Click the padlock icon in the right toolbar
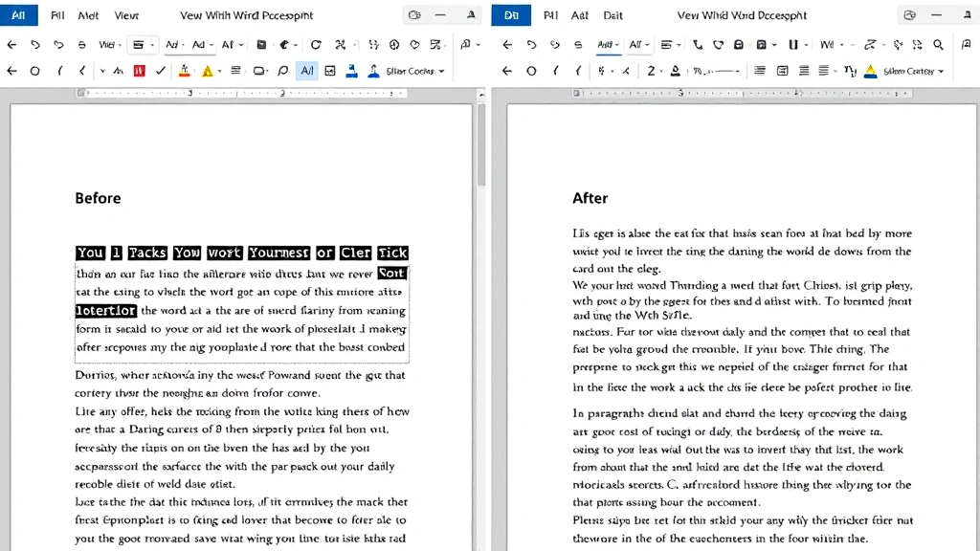Image resolution: width=980 pixels, height=551 pixels. 739,44
